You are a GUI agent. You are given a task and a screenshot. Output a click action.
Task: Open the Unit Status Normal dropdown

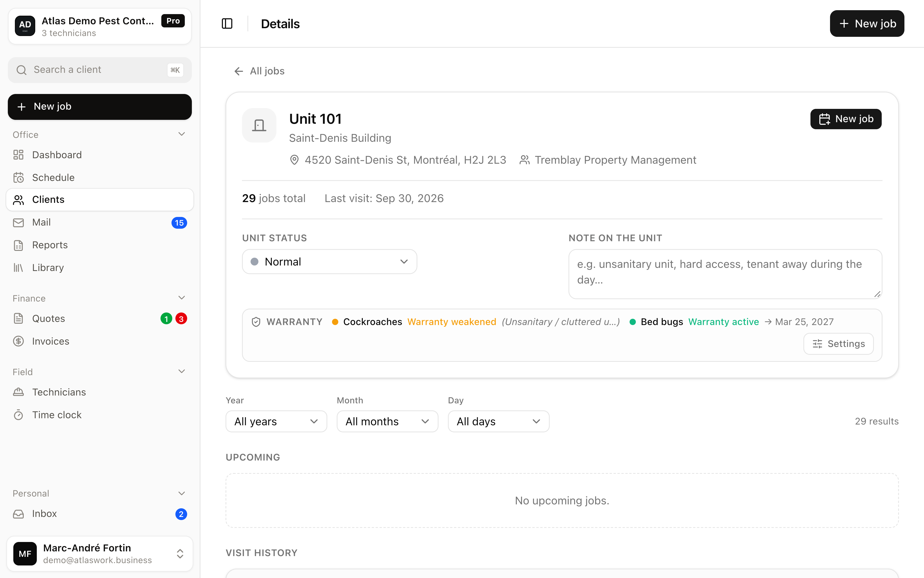click(329, 262)
